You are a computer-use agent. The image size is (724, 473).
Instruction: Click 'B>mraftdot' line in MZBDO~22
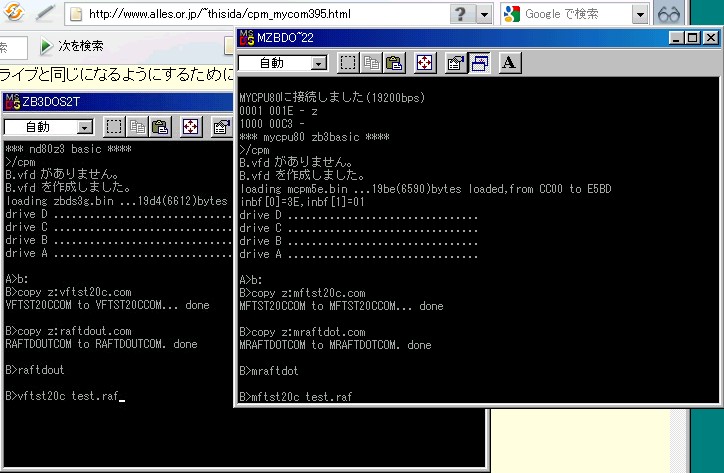pos(269,370)
